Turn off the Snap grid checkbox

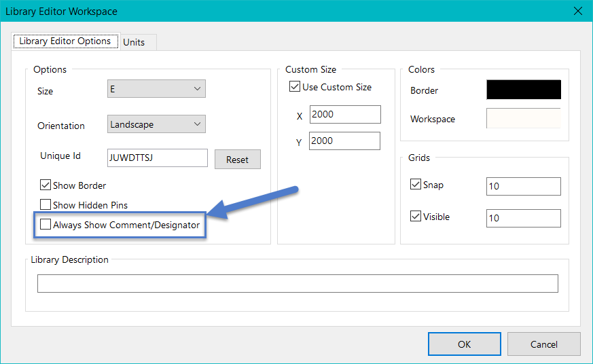[x=416, y=185]
